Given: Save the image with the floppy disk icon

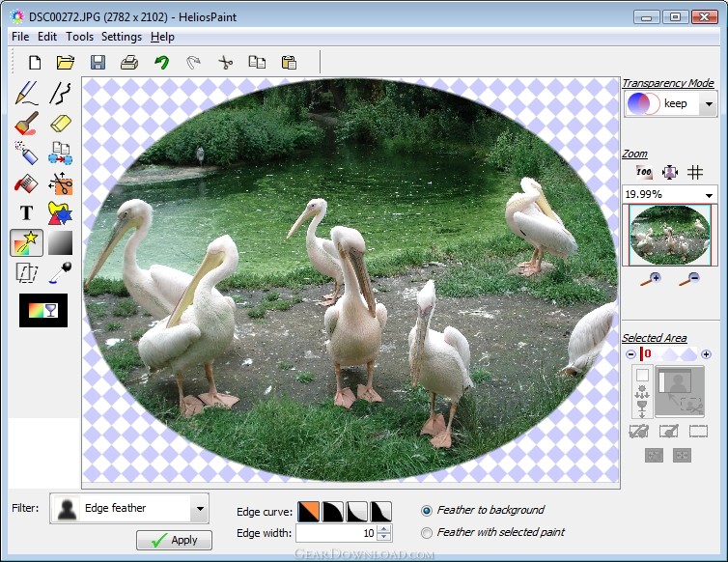Looking at the screenshot, I should pos(98,62).
